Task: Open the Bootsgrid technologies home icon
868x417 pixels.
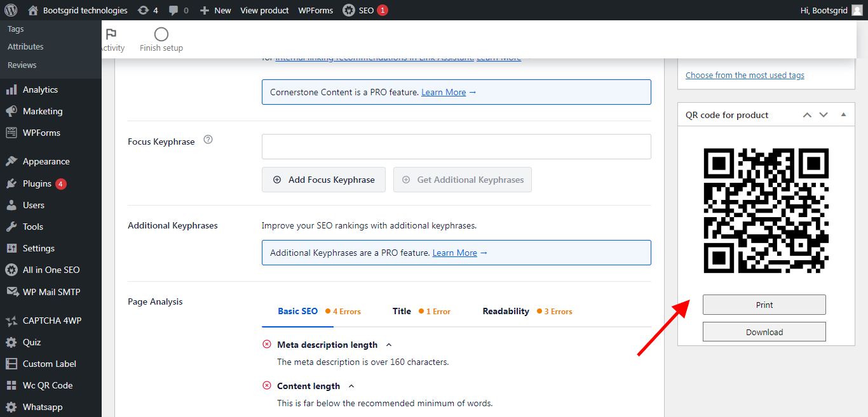Action: pos(33,10)
